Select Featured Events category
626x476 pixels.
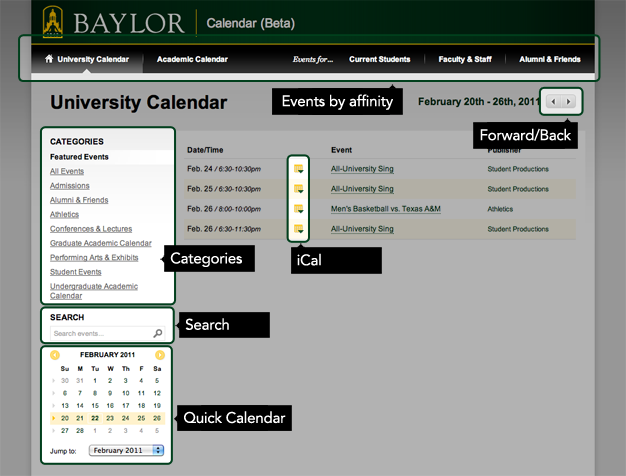(x=79, y=157)
